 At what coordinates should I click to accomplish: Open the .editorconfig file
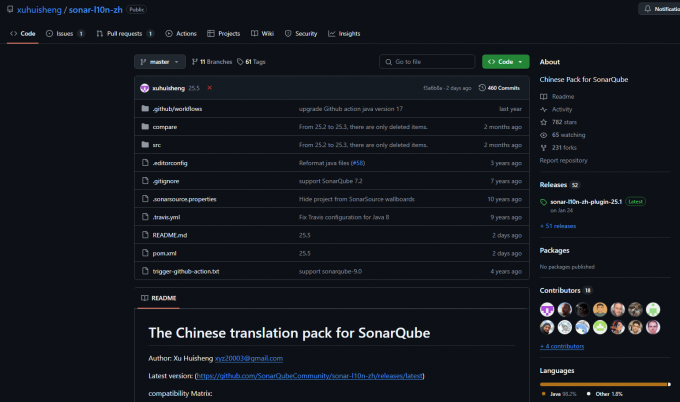(170, 163)
